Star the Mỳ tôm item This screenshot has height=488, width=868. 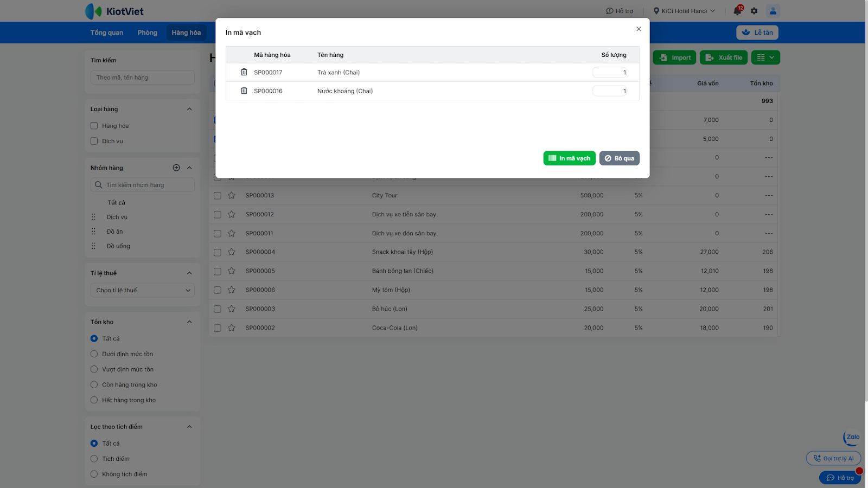click(x=232, y=290)
